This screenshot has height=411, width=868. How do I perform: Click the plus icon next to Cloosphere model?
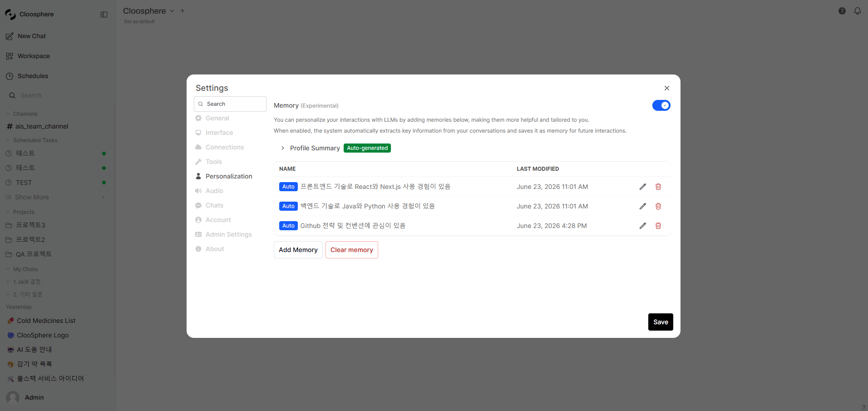(182, 11)
